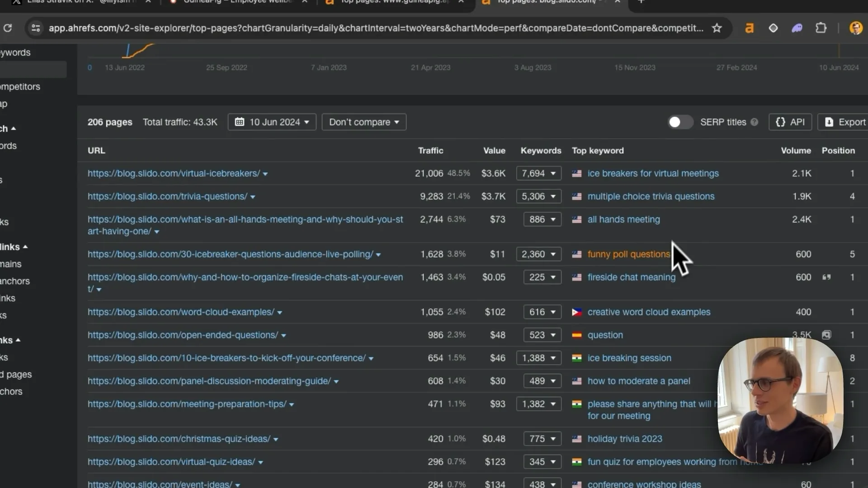Screen dimensions: 868x488
Task: Click the $3.7K value for trivia-questions
Action: [x=493, y=197]
